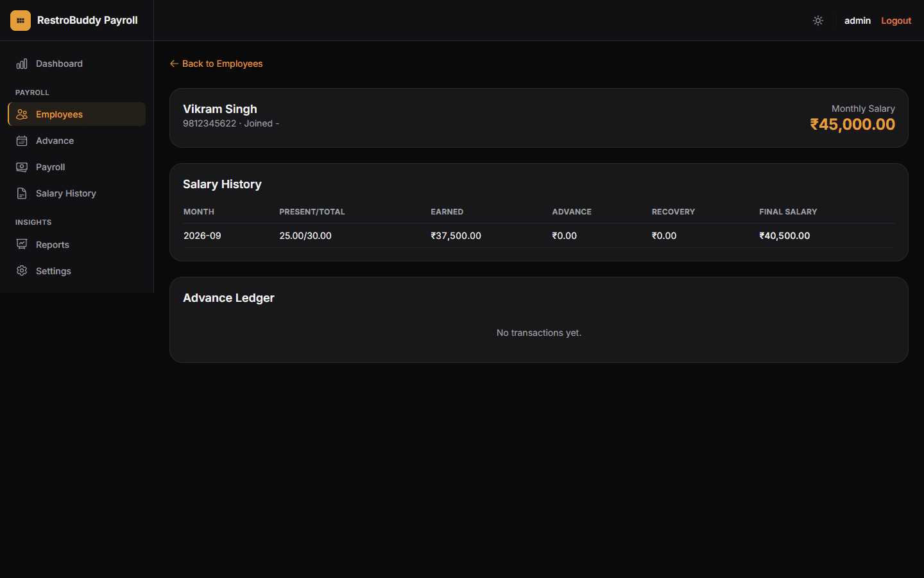
Task: Click the Advance calendar icon
Action: point(22,141)
